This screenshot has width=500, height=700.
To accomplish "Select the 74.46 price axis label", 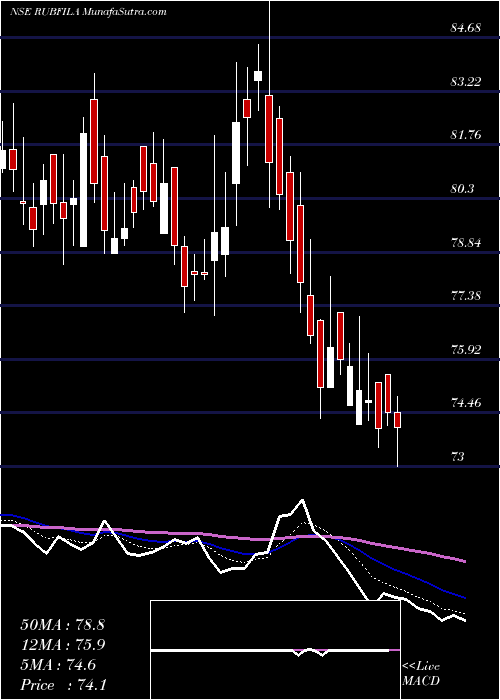I will pos(466,403).
